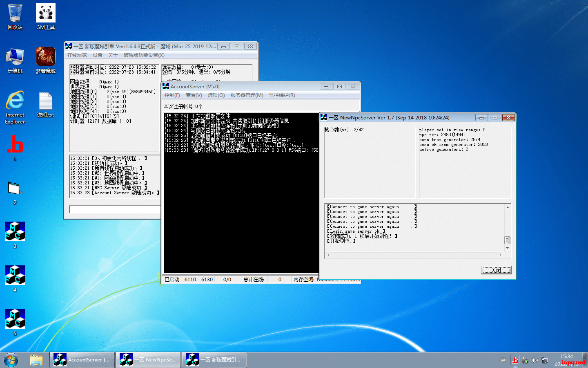Image resolution: width=588 pixels, height=368 pixels.
Task: Open the 说明.txt text file
Action: 45,101
